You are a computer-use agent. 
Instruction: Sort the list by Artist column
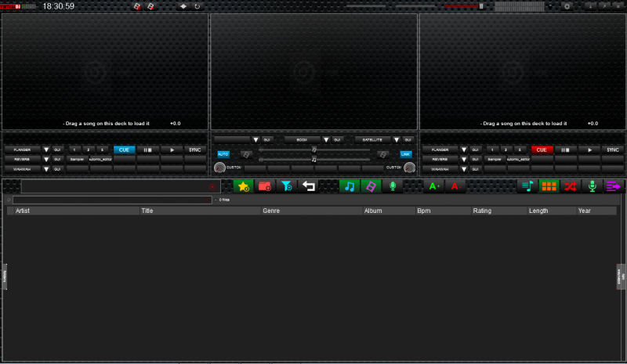click(77, 211)
